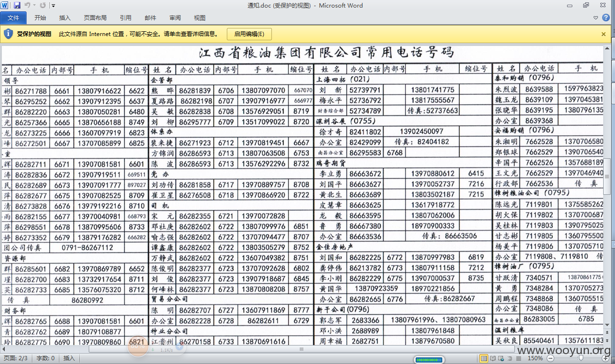615x364 pixels.
Task: Click the 页面: 2/3 status bar indicator
Action: point(16,358)
